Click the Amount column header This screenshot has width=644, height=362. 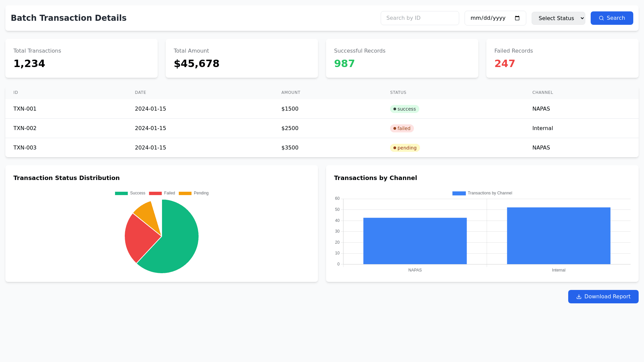coord(290,93)
